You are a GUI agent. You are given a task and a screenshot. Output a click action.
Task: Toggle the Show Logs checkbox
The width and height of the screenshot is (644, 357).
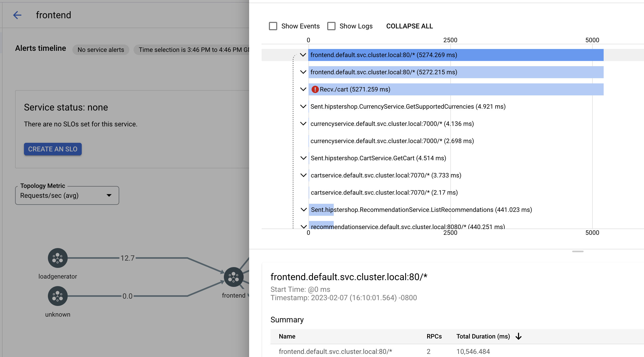coord(331,26)
